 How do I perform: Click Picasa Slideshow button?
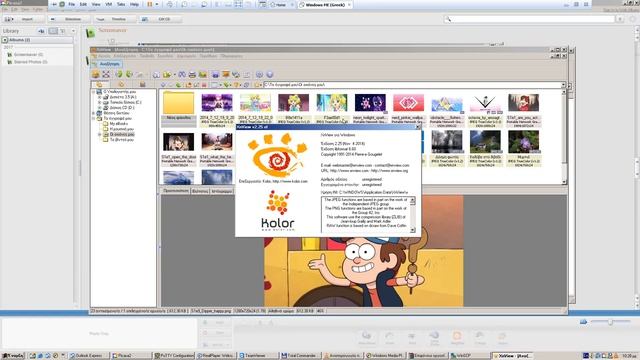click(69, 19)
